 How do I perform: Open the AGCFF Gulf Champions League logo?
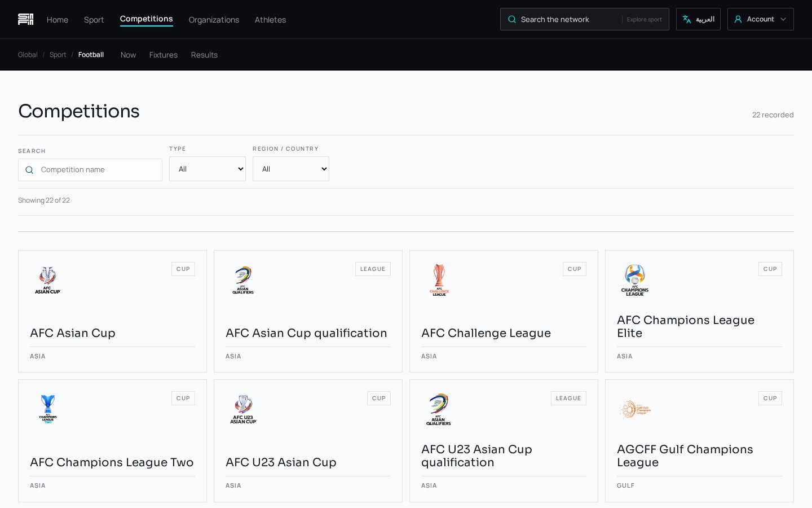pos(635,409)
